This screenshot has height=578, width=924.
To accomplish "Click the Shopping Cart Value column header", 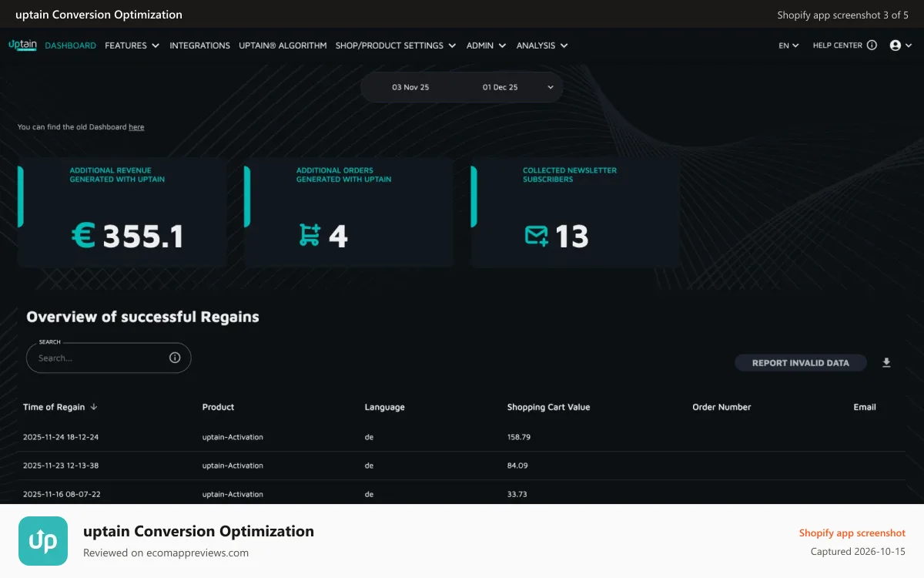I will click(548, 407).
